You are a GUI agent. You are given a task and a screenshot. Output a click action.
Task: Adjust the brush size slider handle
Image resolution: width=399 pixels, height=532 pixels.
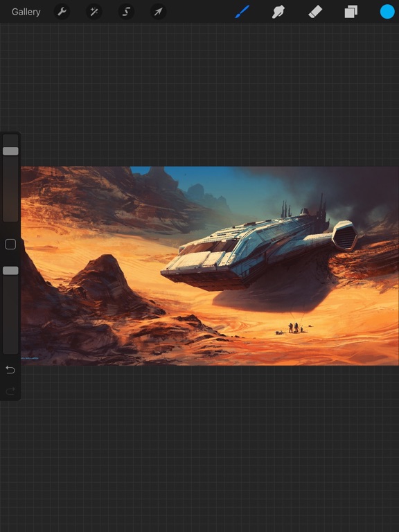click(10, 151)
